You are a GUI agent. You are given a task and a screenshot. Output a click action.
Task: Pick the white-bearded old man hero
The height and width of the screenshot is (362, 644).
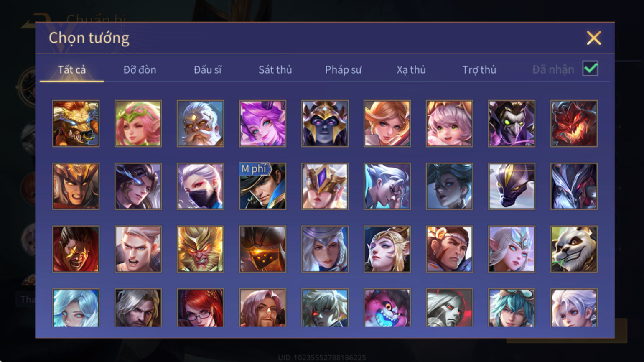[200, 123]
